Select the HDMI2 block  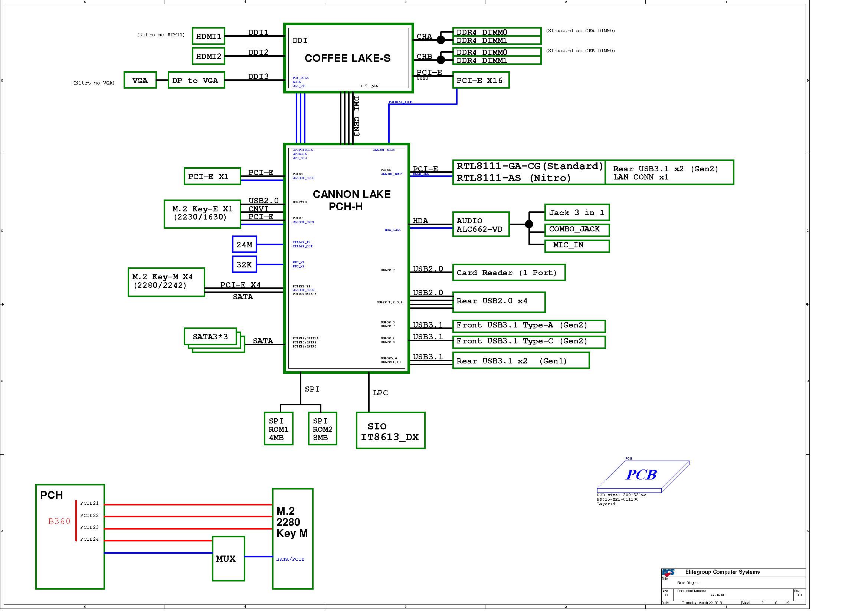(x=208, y=56)
